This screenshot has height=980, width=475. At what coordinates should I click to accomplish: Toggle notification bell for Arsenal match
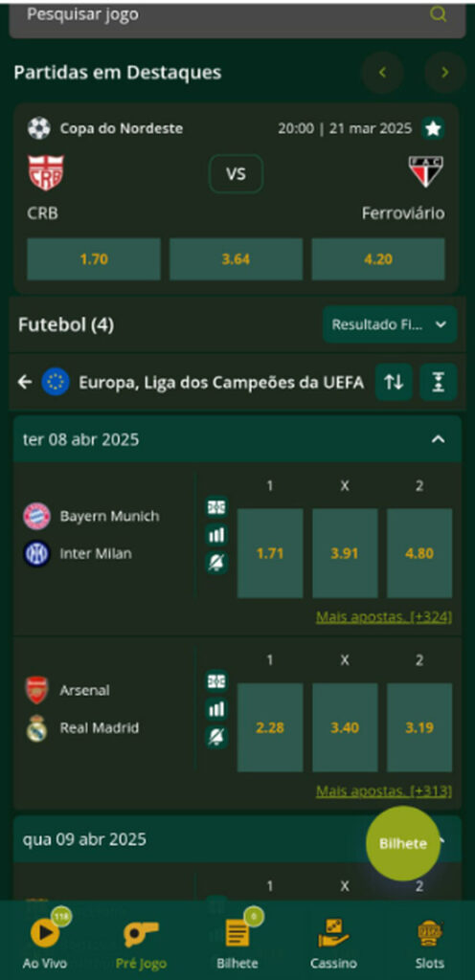point(216,737)
